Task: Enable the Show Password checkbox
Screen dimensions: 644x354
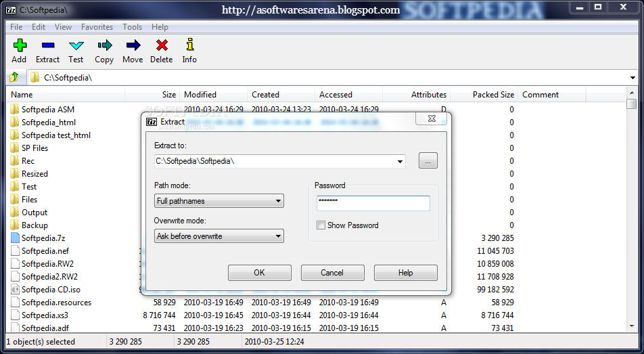Action: pyautogui.click(x=321, y=225)
